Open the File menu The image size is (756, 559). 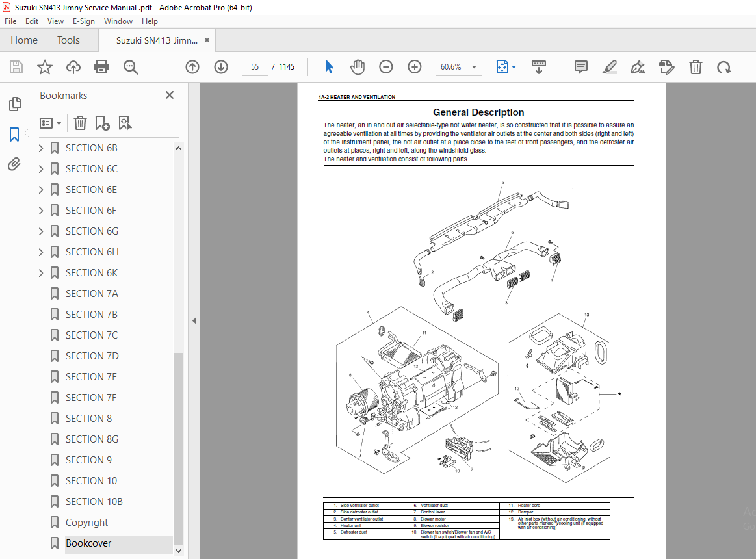click(x=10, y=21)
